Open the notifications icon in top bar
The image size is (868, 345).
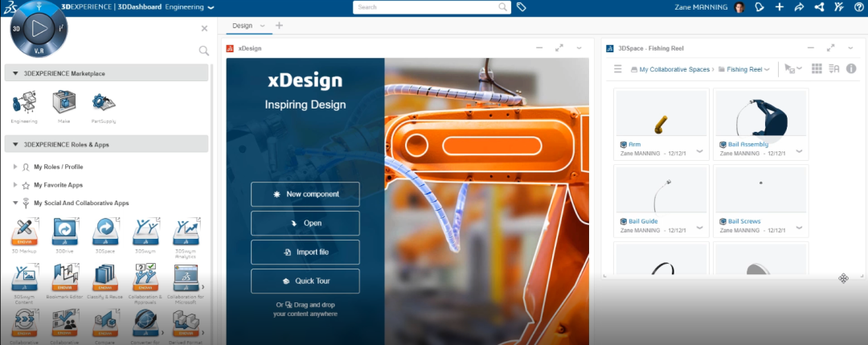coord(759,7)
